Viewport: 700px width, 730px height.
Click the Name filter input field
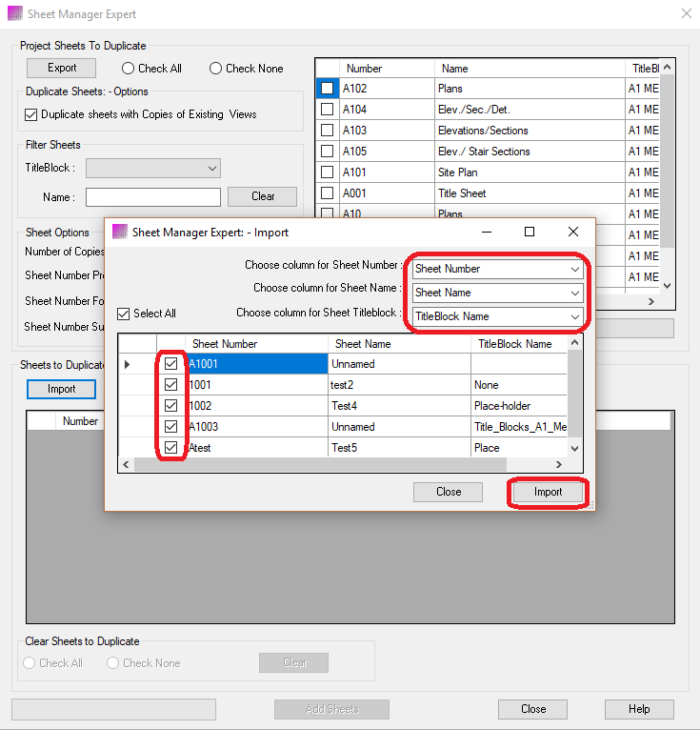tap(153, 197)
